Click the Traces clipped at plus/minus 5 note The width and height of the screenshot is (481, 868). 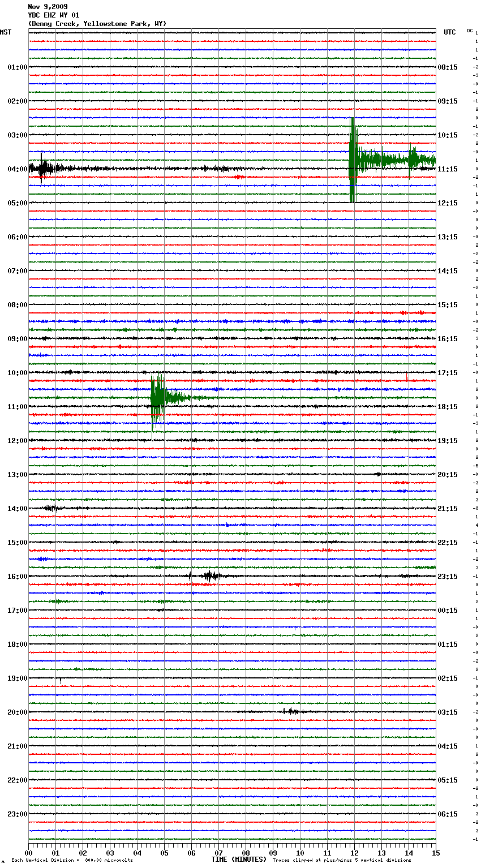point(342,860)
